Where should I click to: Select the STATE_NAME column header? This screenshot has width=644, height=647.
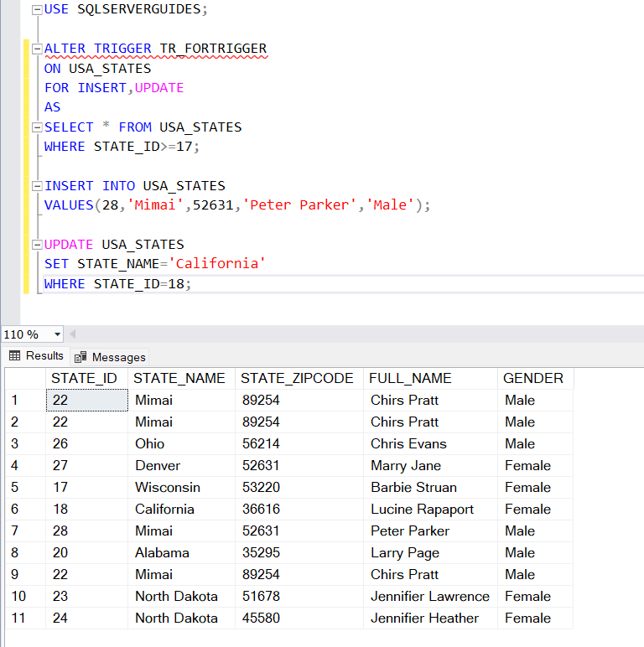pyautogui.click(x=182, y=378)
